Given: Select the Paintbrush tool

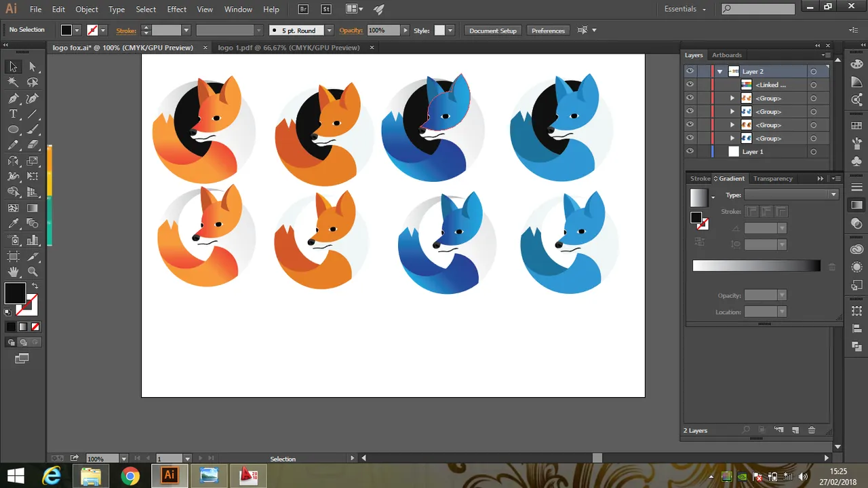Looking at the screenshot, I should (33, 130).
